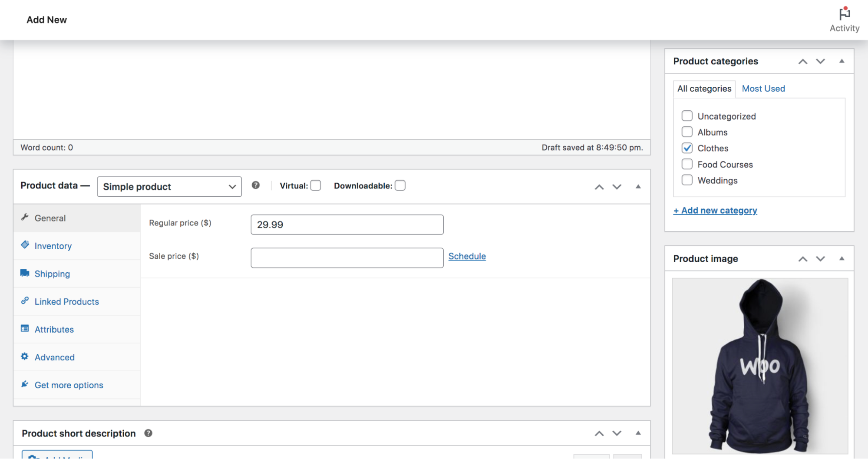Click the Get more options plug icon
The width and height of the screenshot is (868, 459).
pyautogui.click(x=25, y=384)
